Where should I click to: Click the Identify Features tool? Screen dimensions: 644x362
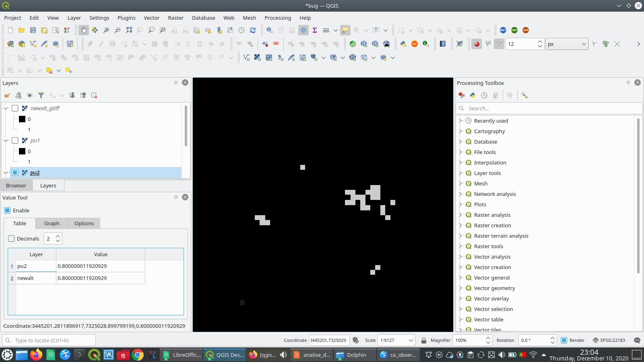[269, 30]
